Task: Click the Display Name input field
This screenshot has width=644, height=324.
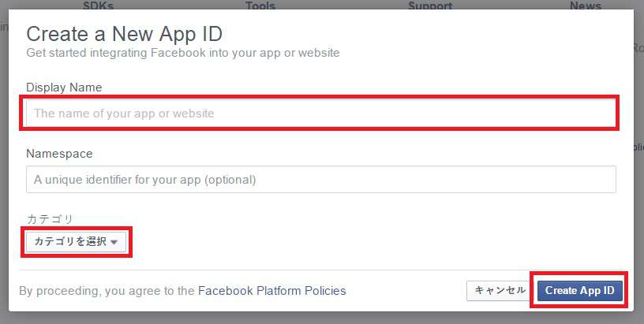Action: click(x=320, y=114)
